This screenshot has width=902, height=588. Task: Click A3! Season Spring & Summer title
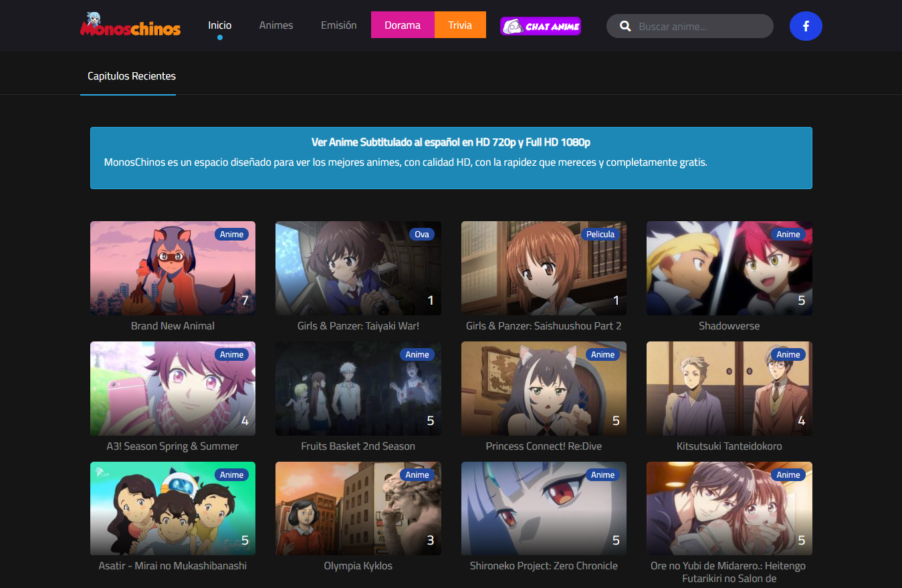point(173,446)
